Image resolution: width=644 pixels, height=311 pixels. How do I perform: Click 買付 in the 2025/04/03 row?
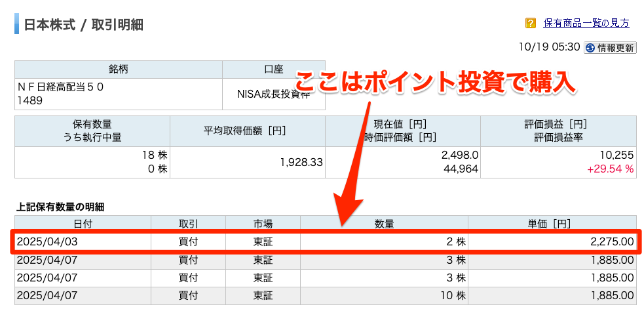tap(189, 242)
